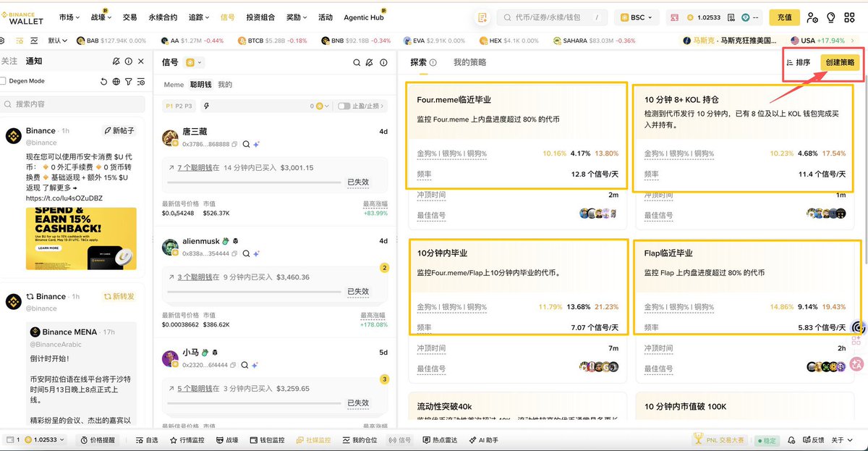Open 自选 in the bottom bar
The image size is (868, 451).
(x=147, y=439)
